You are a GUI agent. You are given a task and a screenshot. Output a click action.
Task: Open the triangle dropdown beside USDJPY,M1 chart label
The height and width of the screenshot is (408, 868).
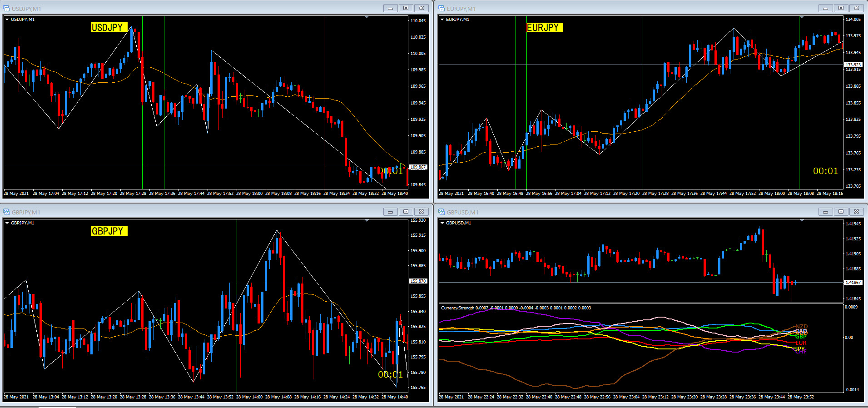(7, 20)
